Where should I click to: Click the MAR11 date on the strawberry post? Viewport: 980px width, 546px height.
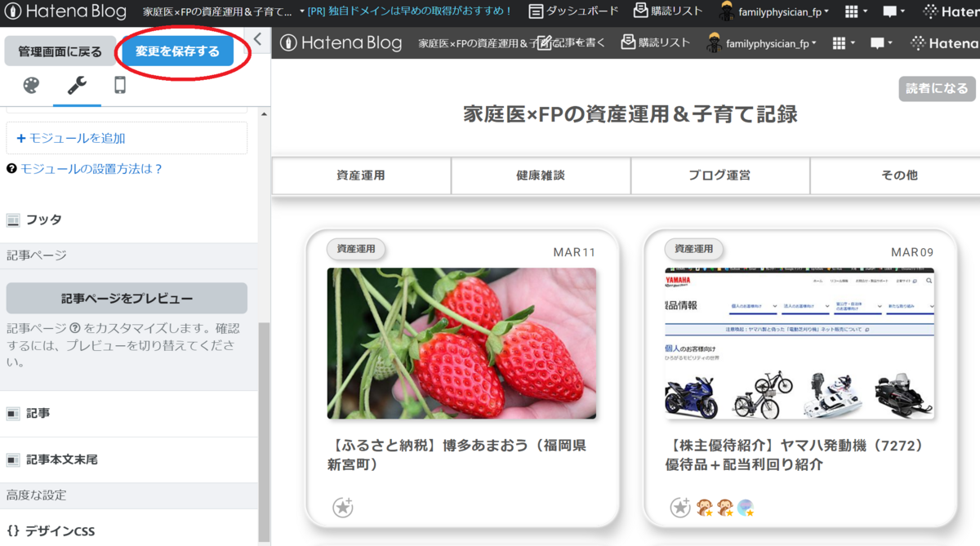574,252
